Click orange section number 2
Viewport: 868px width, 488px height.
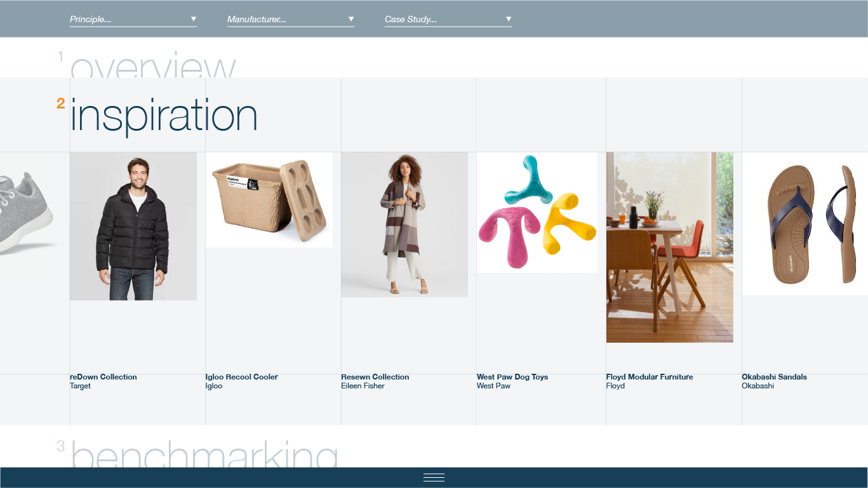pos(61,103)
